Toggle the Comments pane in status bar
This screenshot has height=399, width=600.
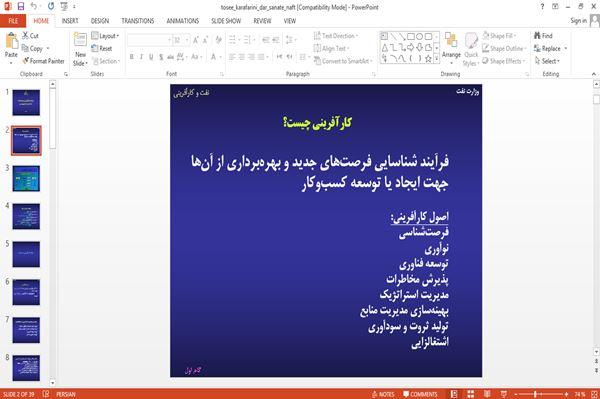pos(420,394)
